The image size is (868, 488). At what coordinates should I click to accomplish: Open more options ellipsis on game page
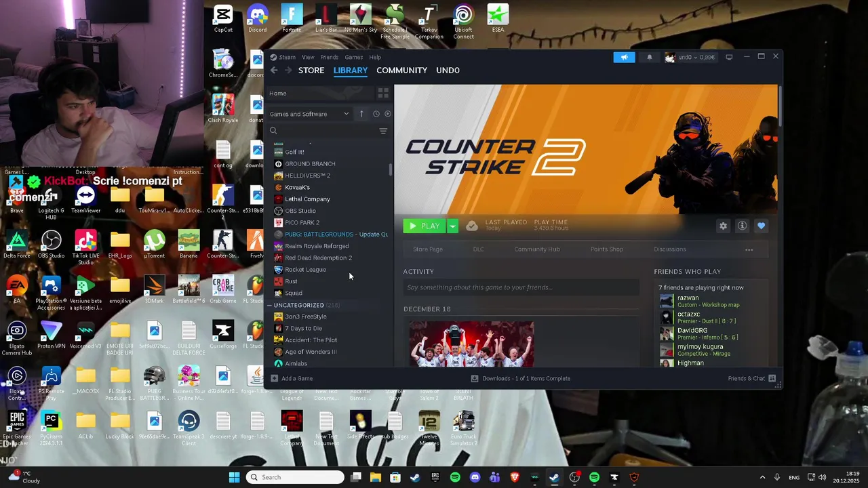(749, 249)
